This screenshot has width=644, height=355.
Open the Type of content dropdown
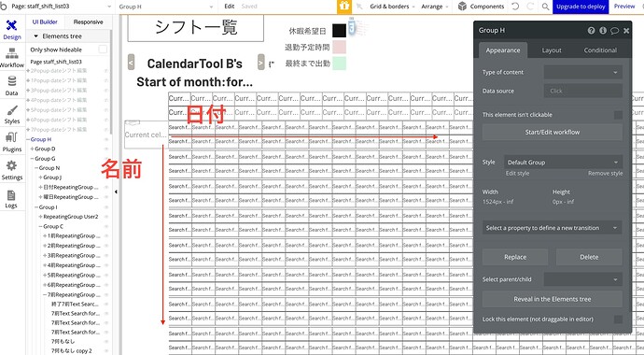click(x=582, y=72)
